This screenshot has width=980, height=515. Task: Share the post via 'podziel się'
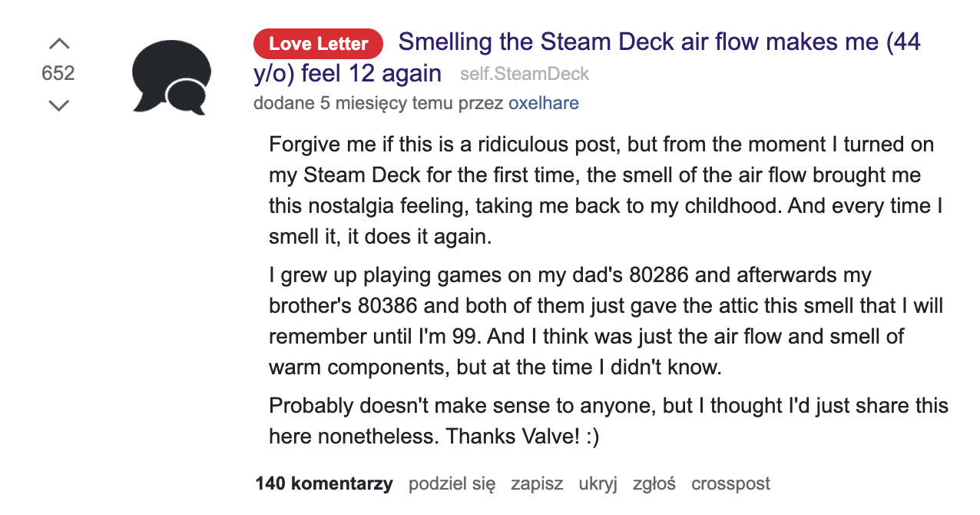452,483
